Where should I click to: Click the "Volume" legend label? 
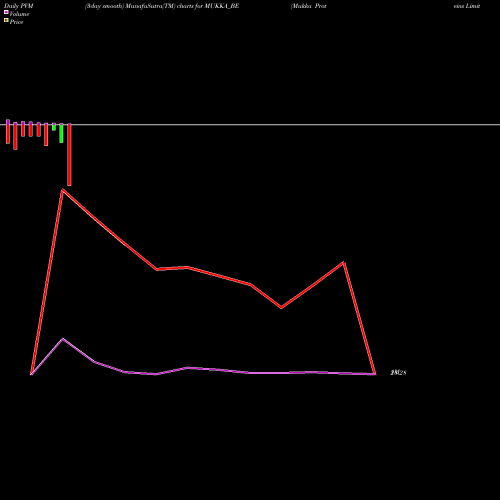pos(19,14)
